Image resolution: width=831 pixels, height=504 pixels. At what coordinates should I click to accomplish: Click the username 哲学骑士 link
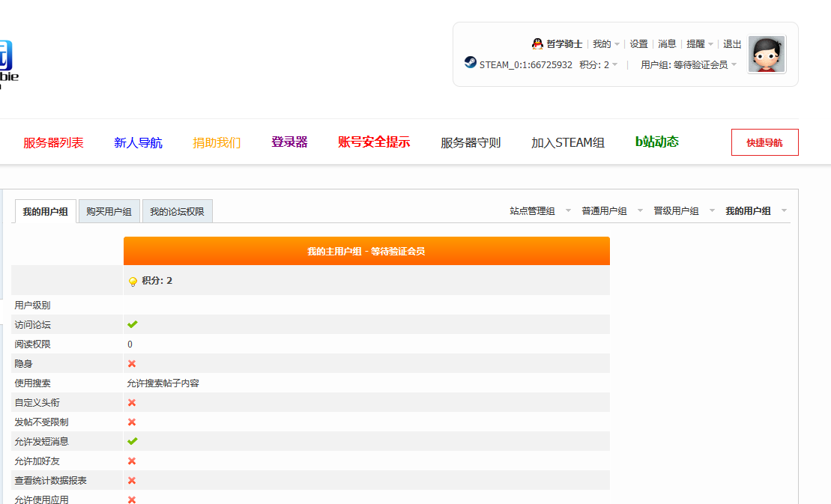click(564, 44)
